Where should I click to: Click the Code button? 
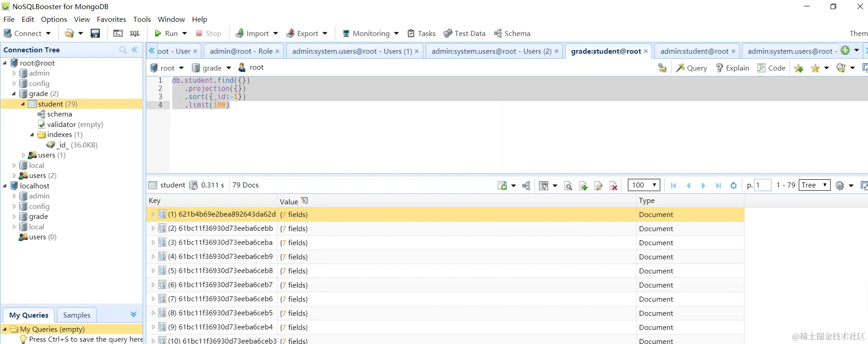771,68
